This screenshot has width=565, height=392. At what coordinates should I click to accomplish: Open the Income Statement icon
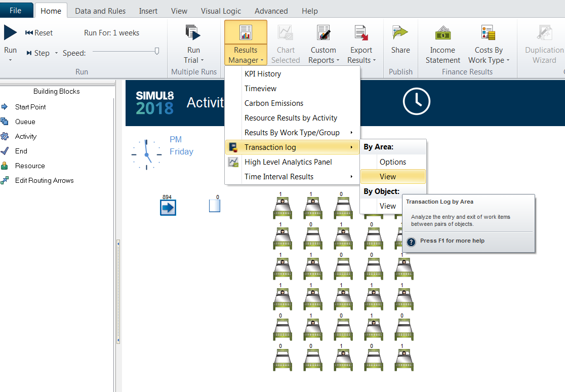tap(443, 33)
